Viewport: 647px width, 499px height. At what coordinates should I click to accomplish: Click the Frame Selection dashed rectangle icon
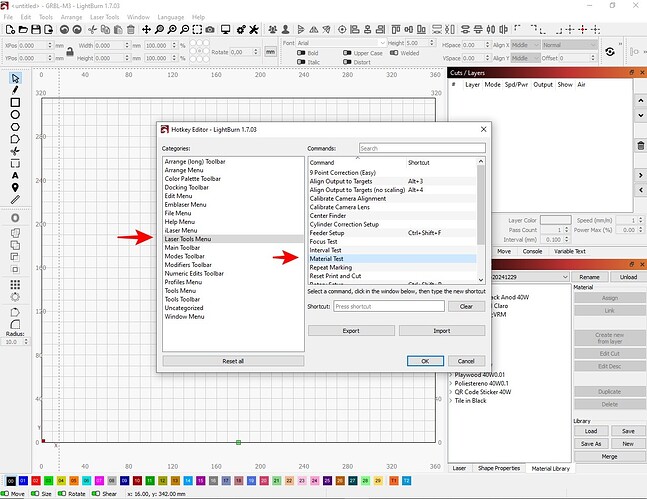pyautogui.click(x=197, y=29)
